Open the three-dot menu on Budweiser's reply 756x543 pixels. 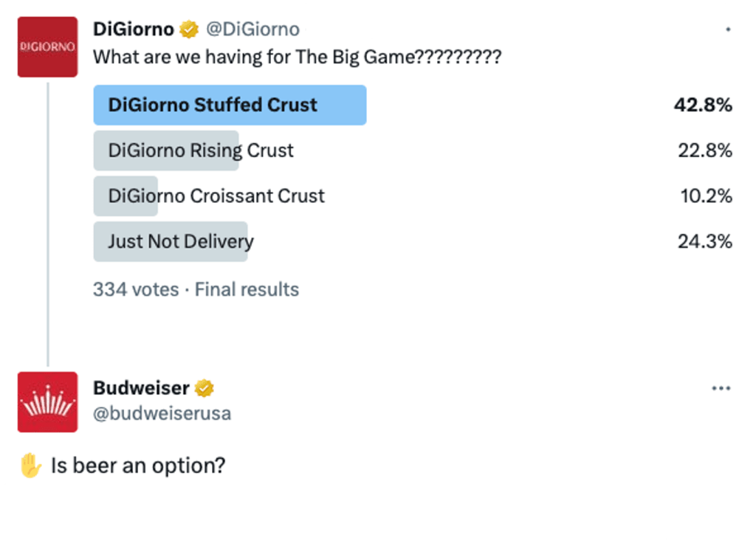coord(721,389)
